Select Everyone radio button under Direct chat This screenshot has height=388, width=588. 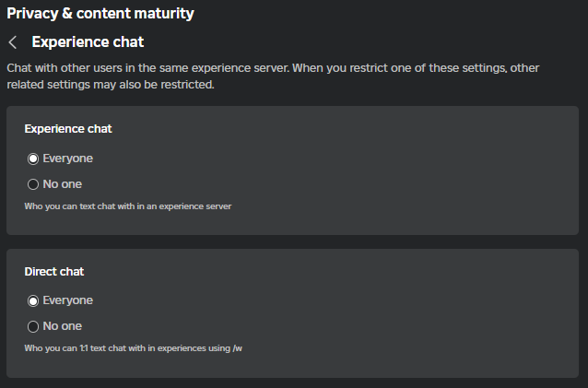click(33, 300)
